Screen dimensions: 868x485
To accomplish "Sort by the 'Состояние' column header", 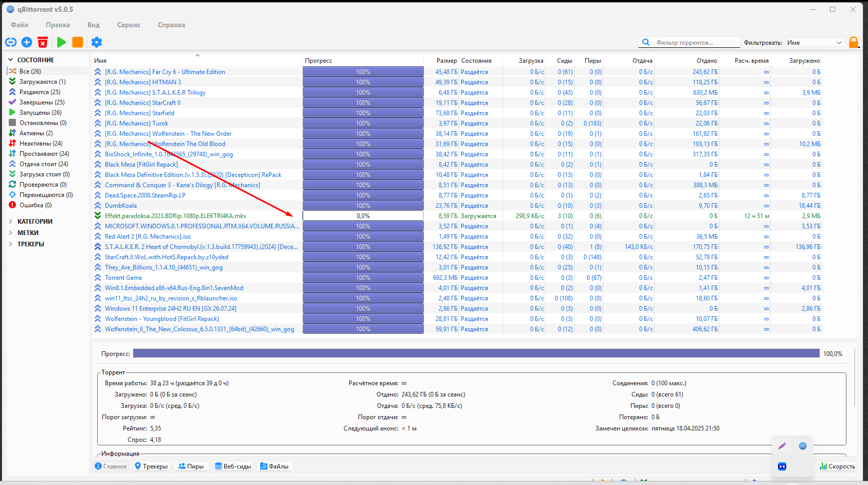I will pyautogui.click(x=481, y=60).
